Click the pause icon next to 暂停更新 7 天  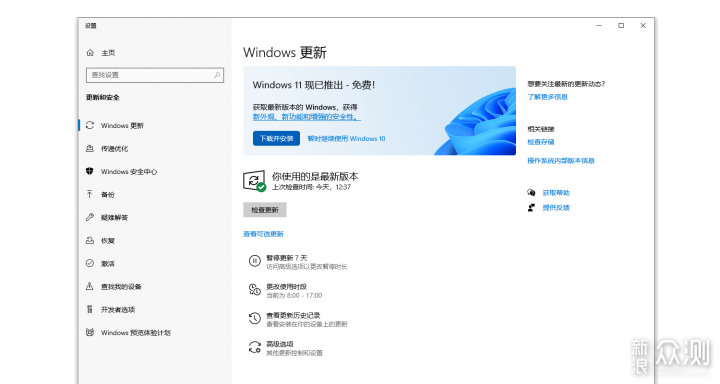(255, 261)
